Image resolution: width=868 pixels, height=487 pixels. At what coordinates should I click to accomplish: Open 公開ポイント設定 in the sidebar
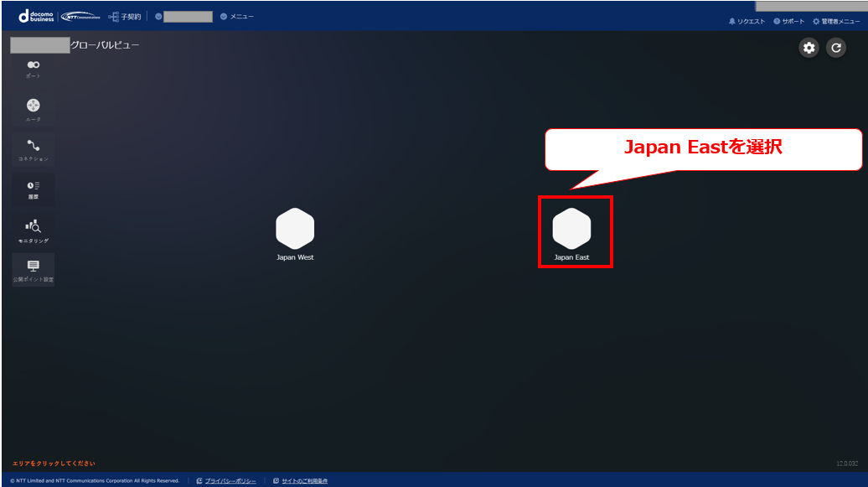[34, 270]
